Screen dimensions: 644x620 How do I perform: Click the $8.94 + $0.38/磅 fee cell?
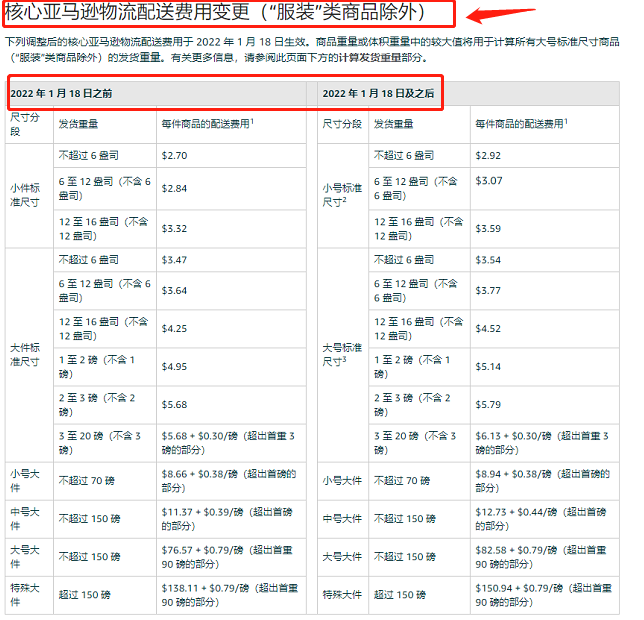point(545,481)
